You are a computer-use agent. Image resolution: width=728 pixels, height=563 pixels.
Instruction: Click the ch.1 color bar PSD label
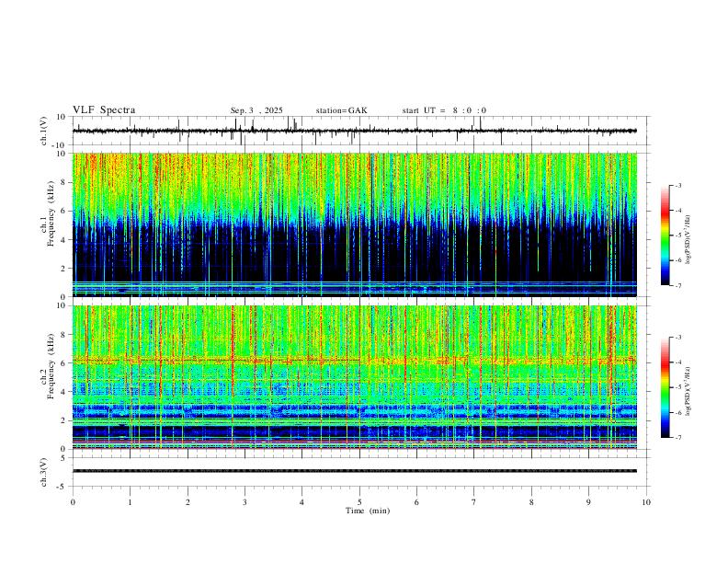pyautogui.click(x=688, y=239)
